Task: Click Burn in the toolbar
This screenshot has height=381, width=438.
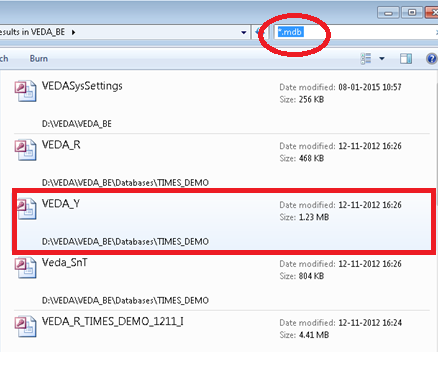Action: 39,59
